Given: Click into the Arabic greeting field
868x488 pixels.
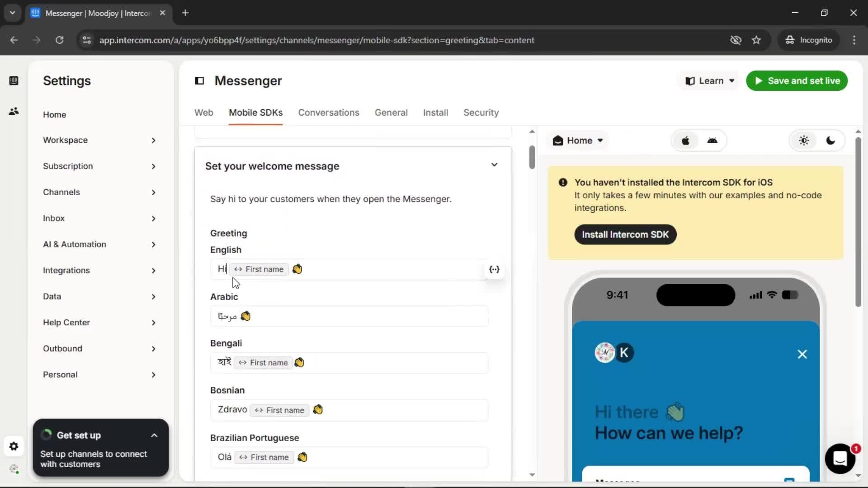Looking at the screenshot, I should coord(349,316).
